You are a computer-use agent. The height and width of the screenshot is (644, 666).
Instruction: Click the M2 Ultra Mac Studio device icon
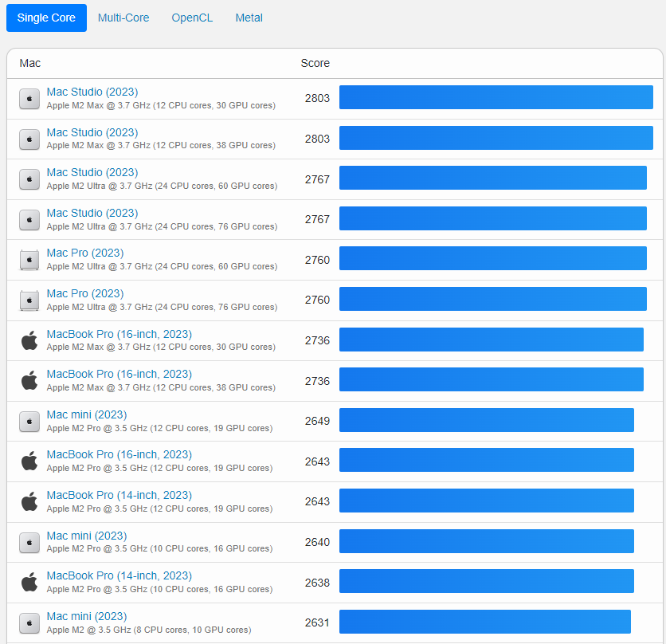coord(29,179)
